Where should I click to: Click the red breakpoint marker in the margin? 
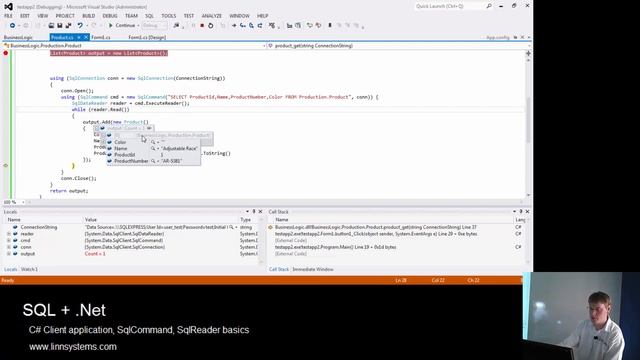(6, 53)
